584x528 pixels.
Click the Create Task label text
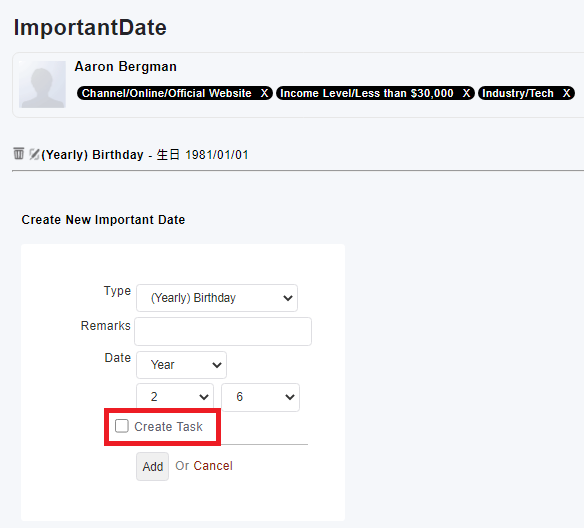(168, 427)
